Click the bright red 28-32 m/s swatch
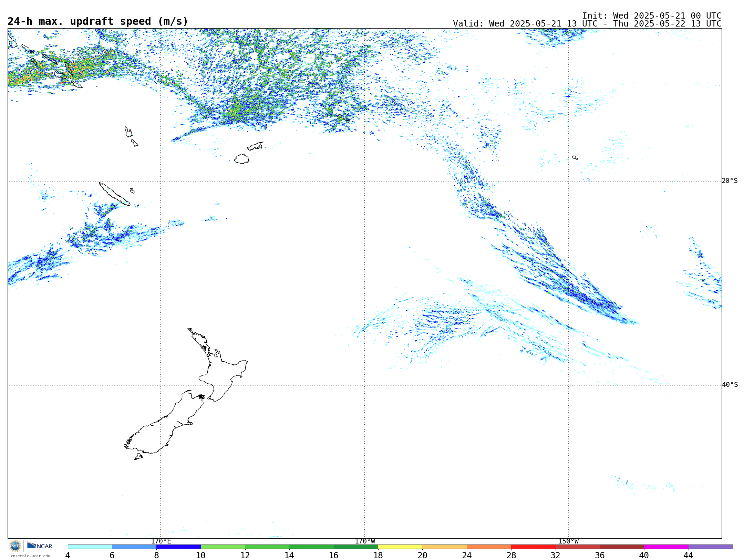The height and width of the screenshot is (560, 744). pyautogui.click(x=533, y=547)
